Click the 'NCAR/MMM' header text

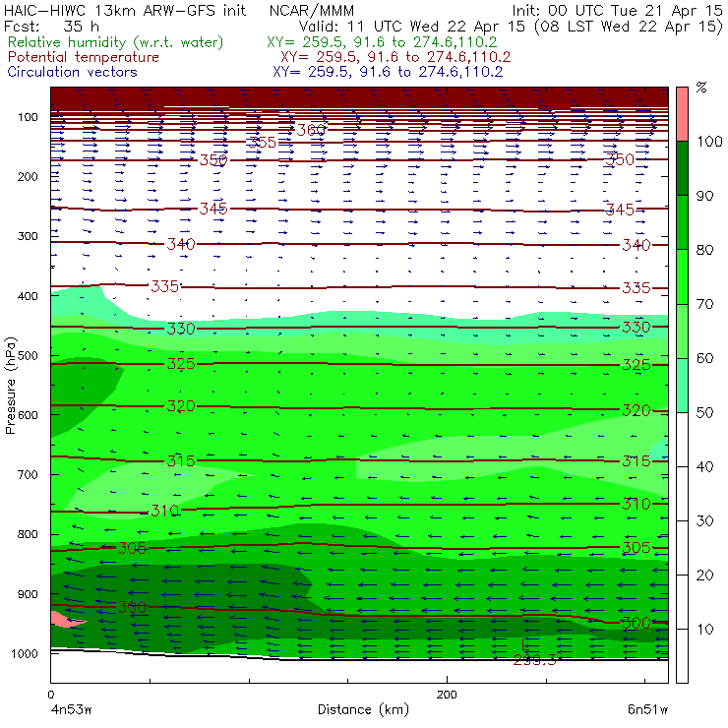pos(312,11)
